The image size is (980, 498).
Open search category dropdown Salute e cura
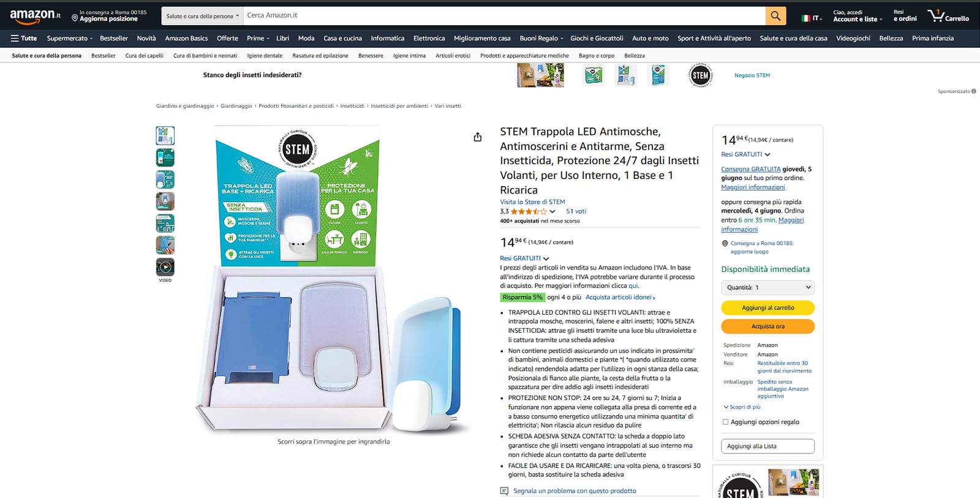tap(202, 16)
